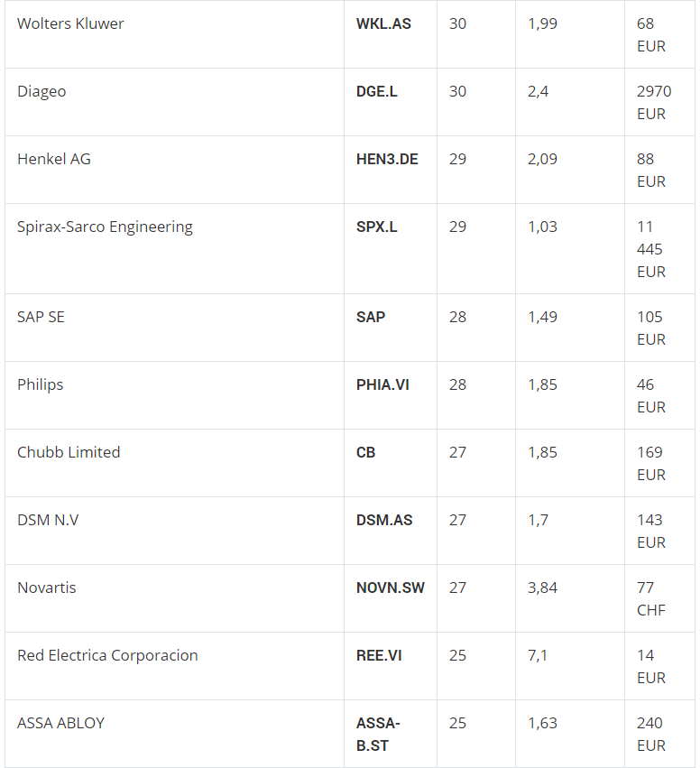Select the Diageo row name cell

[174, 102]
